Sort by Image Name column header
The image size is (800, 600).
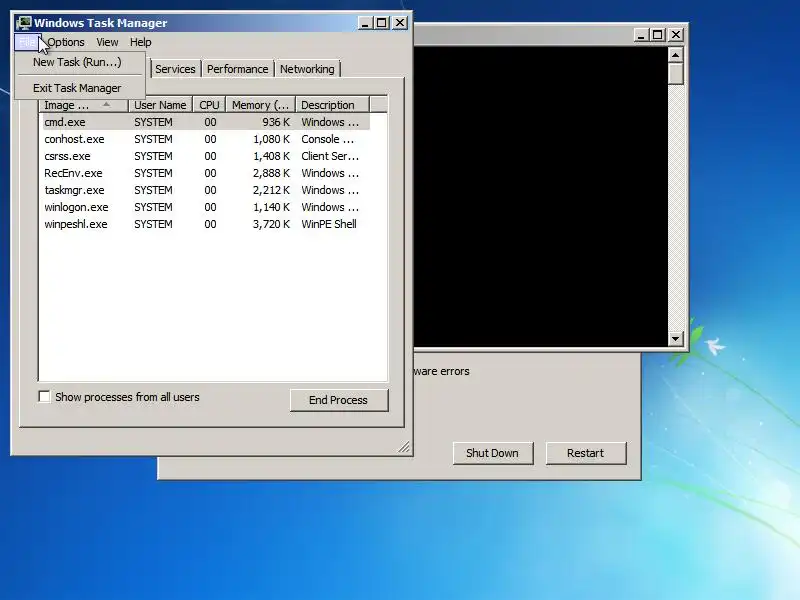pyautogui.click(x=83, y=105)
